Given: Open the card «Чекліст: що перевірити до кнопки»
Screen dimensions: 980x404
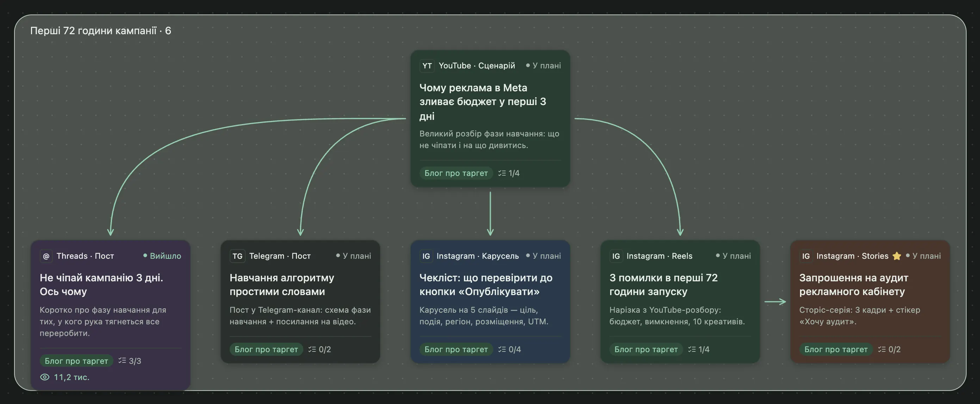Looking at the screenshot, I should click(490, 301).
